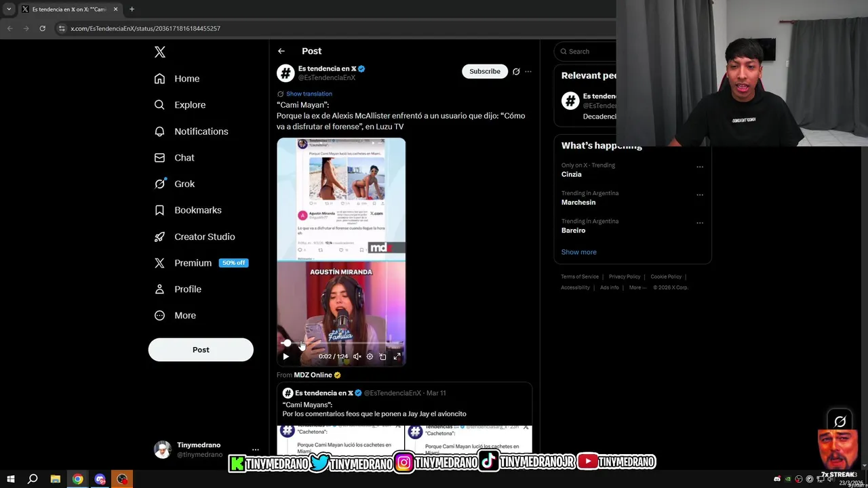Open a new Chrome tab
The width and height of the screenshot is (868, 488).
click(132, 9)
